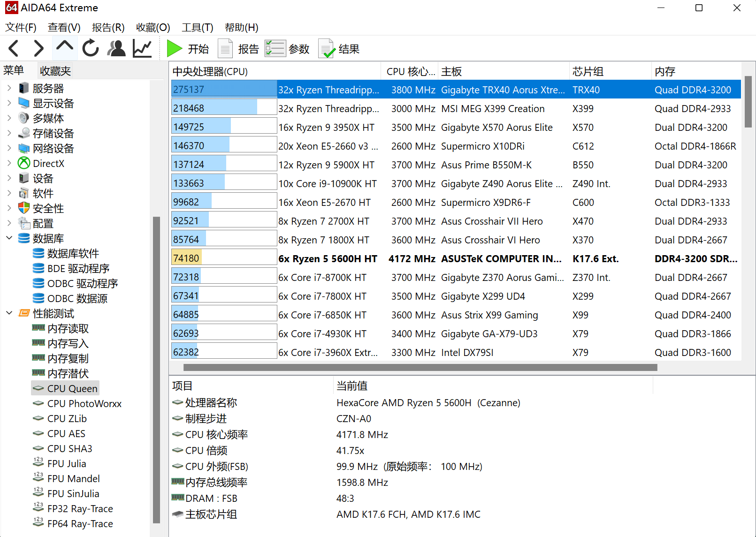This screenshot has height=537, width=756.
Task: Click the FPU Mandel 123 icon
Action: tap(38, 477)
